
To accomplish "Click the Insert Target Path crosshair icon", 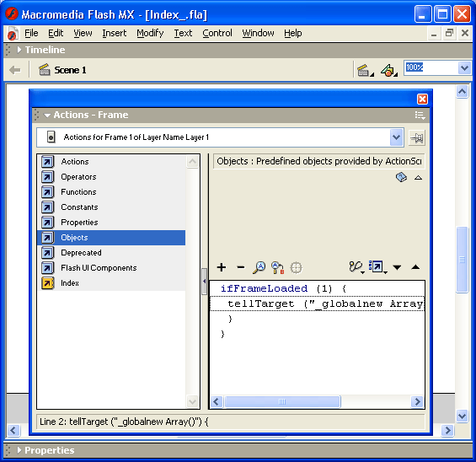I will coord(296,267).
